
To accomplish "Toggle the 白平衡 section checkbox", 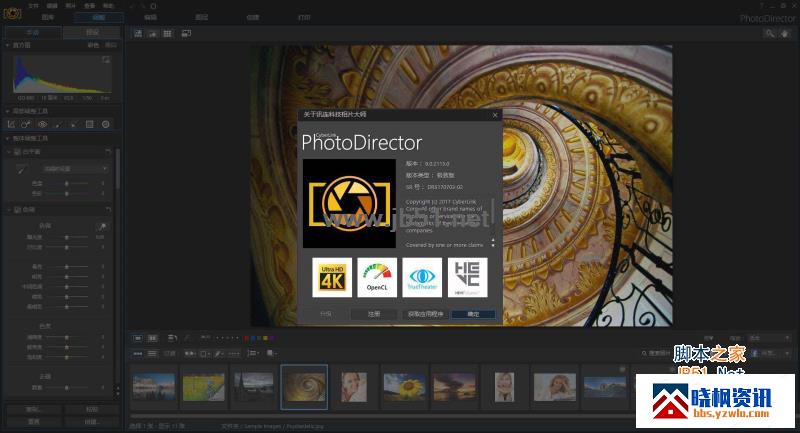I will point(17,152).
